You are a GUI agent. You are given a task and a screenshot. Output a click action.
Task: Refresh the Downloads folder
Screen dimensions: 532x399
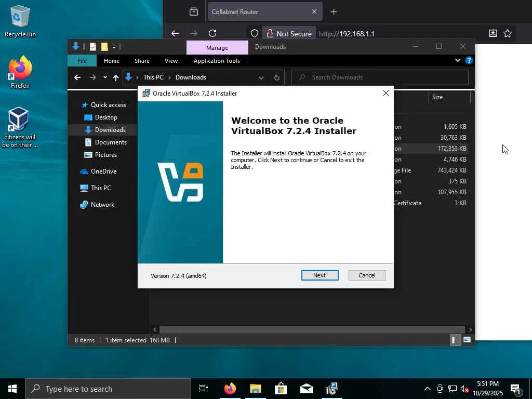[277, 78]
